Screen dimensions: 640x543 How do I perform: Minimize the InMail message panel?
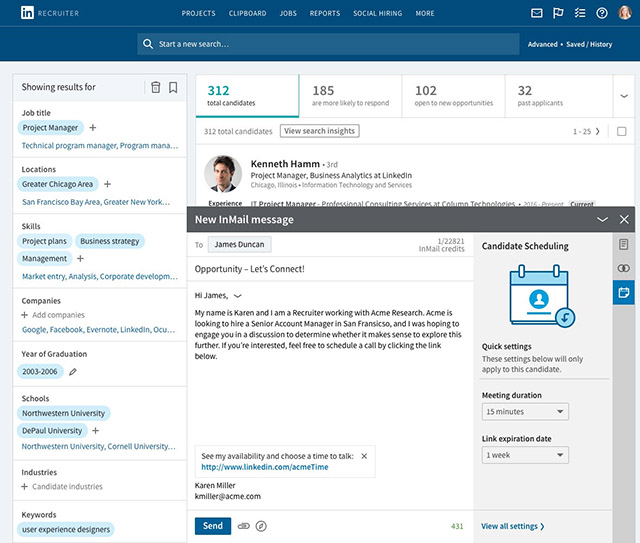coord(602,219)
